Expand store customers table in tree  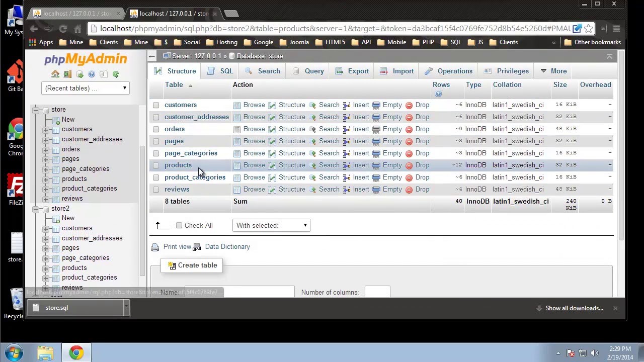coord(46,130)
